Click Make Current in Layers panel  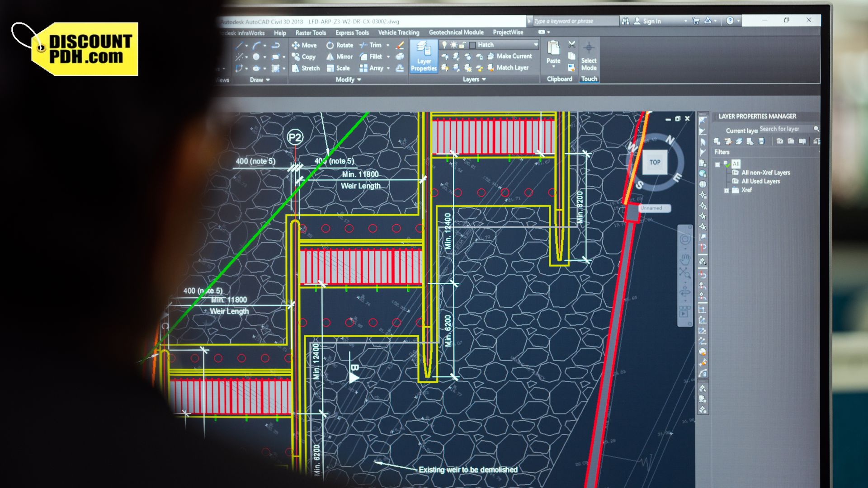pos(509,56)
